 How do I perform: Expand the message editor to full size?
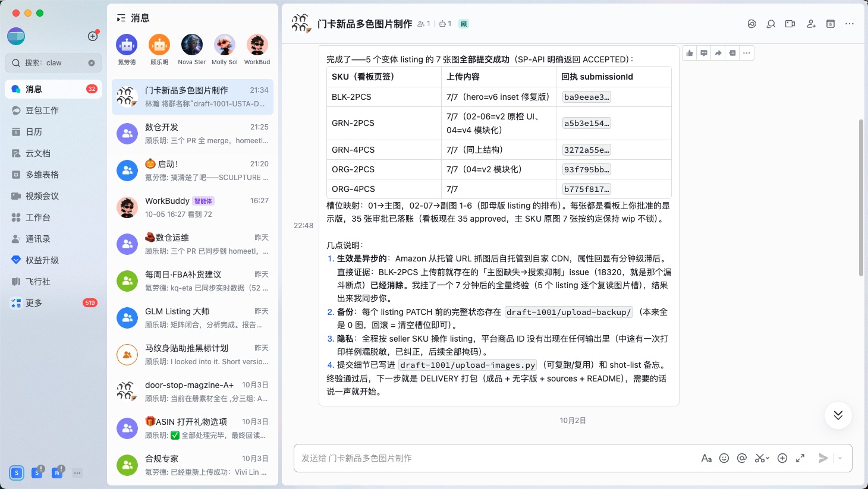pos(800,458)
